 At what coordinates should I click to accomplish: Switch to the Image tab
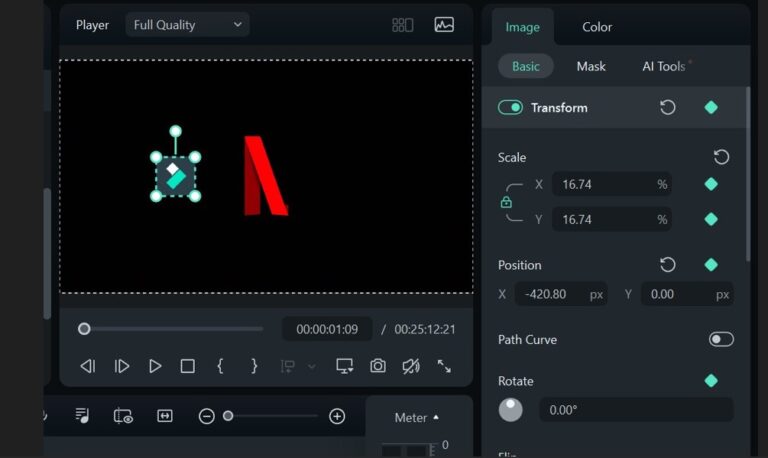point(522,27)
